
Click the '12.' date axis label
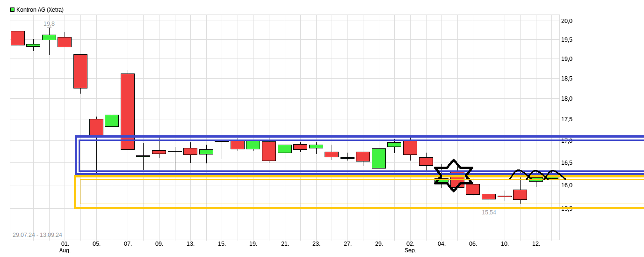(536, 244)
